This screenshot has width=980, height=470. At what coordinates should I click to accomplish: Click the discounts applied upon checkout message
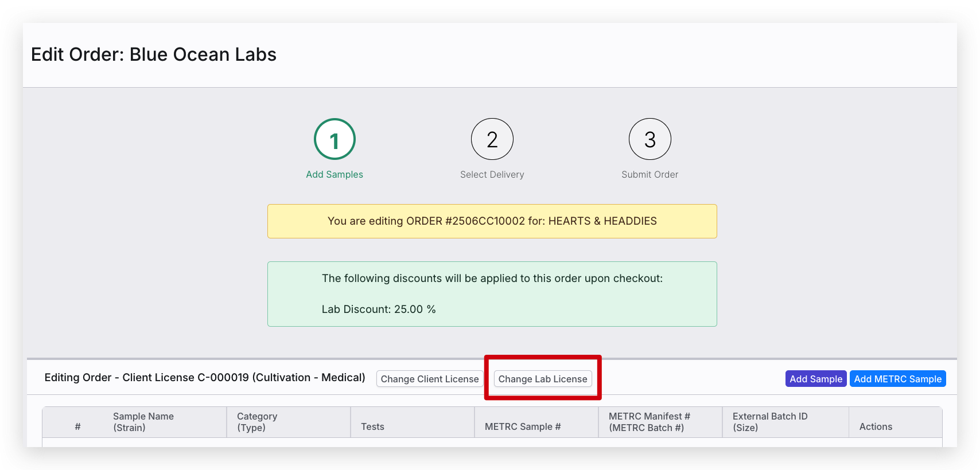(x=492, y=279)
